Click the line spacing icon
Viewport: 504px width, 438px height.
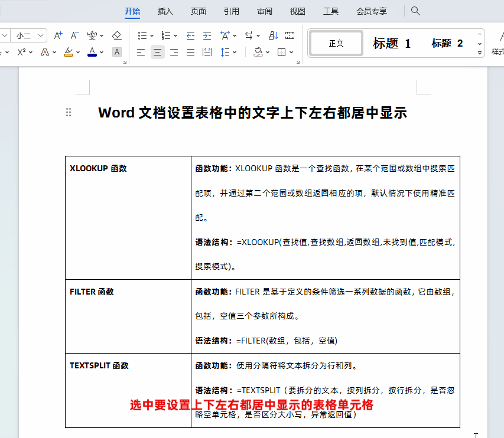point(225,52)
